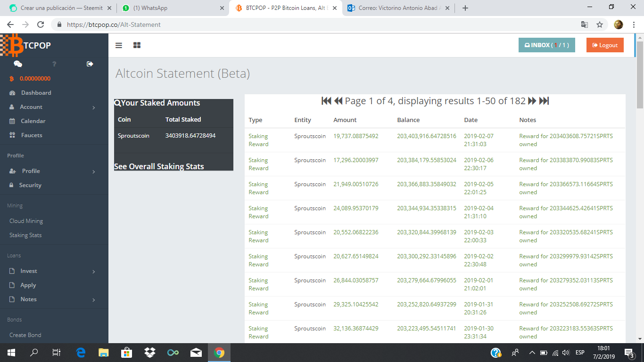The height and width of the screenshot is (362, 644).
Task: Click the grid view icon
Action: [137, 45]
